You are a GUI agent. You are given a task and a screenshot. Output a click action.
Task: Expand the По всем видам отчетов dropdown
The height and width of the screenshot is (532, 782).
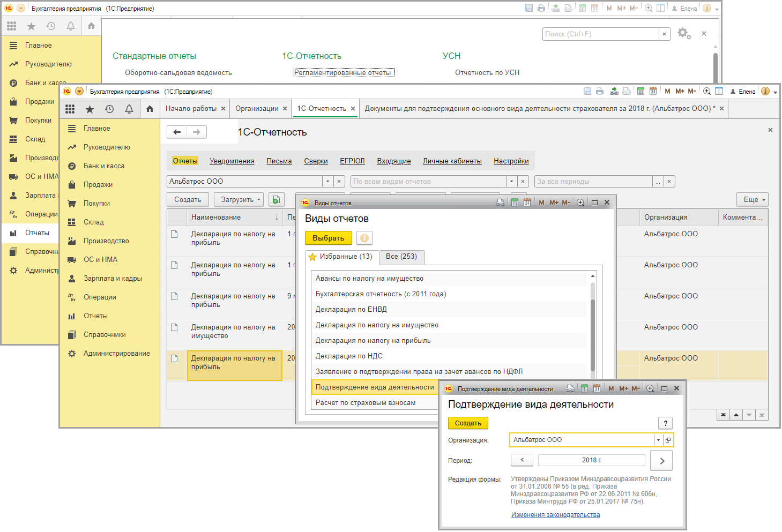pos(512,182)
